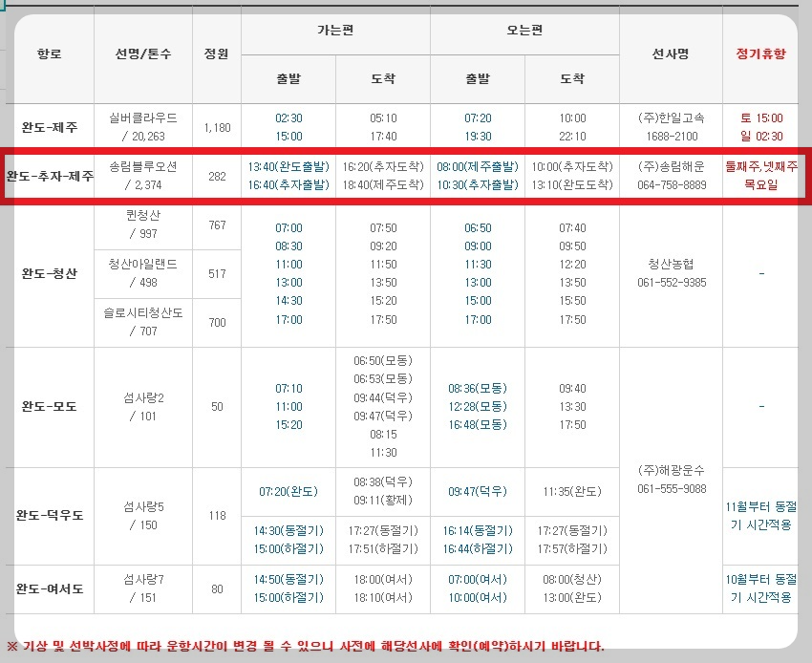
Task: Select the 13:10(완도도착) return arrival
Action: click(x=572, y=185)
